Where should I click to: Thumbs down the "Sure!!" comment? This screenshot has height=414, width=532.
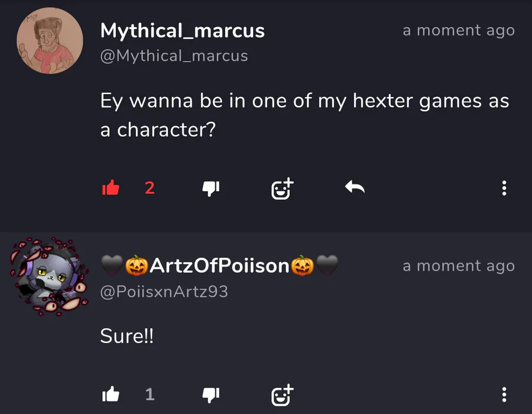pos(211,394)
